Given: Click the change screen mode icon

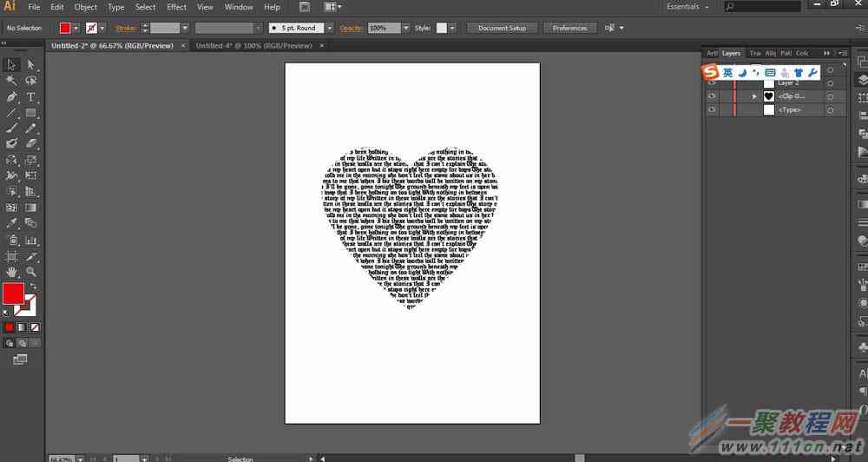Looking at the screenshot, I should (x=20, y=360).
